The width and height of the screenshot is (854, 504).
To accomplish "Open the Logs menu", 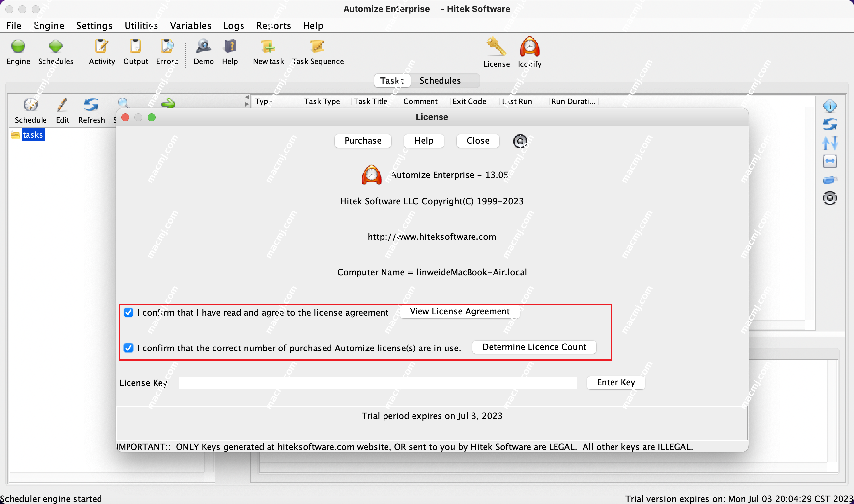I will click(x=234, y=25).
